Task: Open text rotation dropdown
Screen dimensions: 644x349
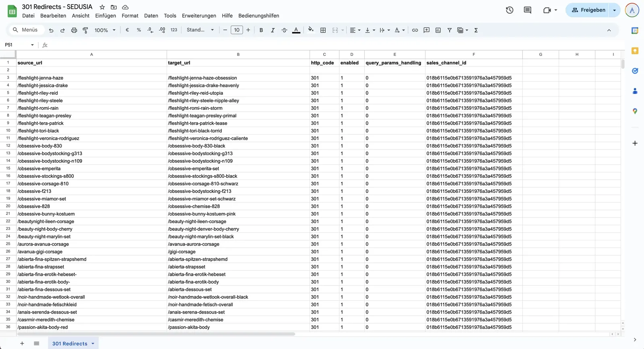Action: pyautogui.click(x=400, y=30)
